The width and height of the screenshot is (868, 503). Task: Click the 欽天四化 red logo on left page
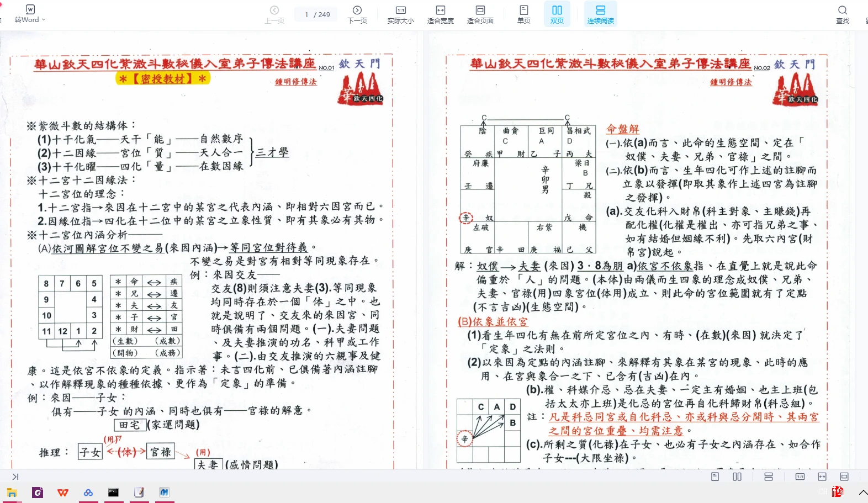361,89
